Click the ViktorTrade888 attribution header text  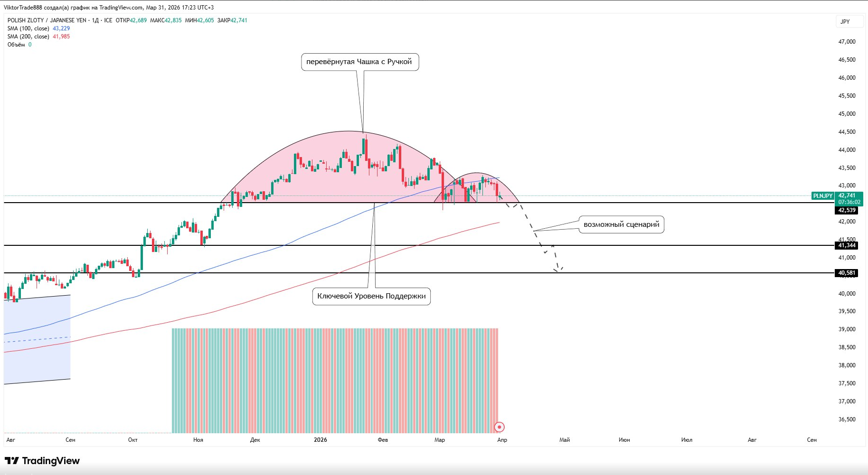108,8
